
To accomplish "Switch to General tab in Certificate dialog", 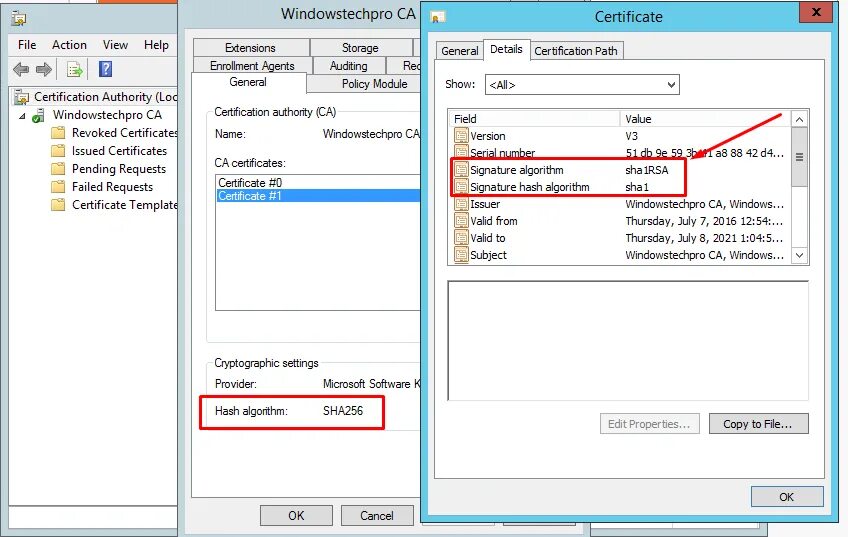I will point(460,51).
